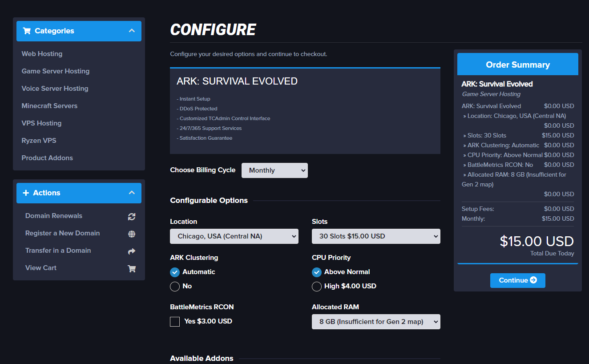Open the Web Hosting category link
The height and width of the screenshot is (364, 589).
pyautogui.click(x=42, y=53)
